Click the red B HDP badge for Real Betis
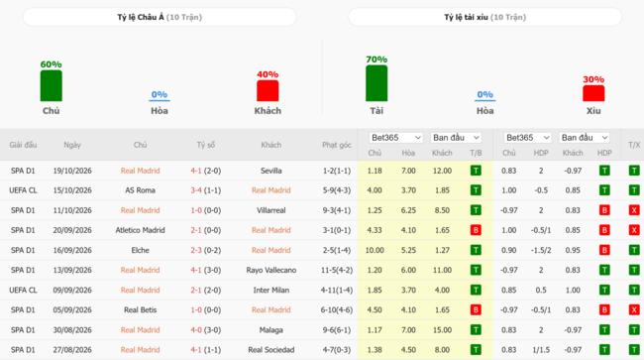The image size is (644, 360). pyautogui.click(x=604, y=309)
